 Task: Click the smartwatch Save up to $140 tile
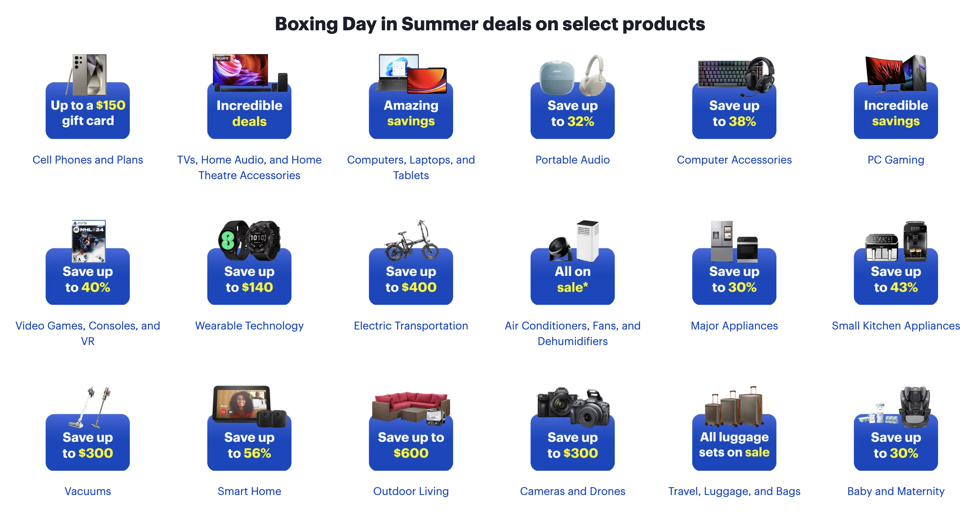tap(249, 263)
